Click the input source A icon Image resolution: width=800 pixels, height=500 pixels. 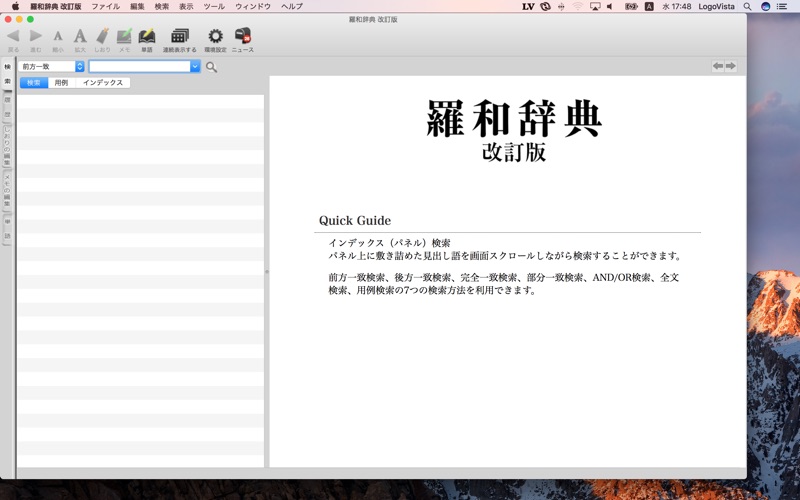[649, 6]
